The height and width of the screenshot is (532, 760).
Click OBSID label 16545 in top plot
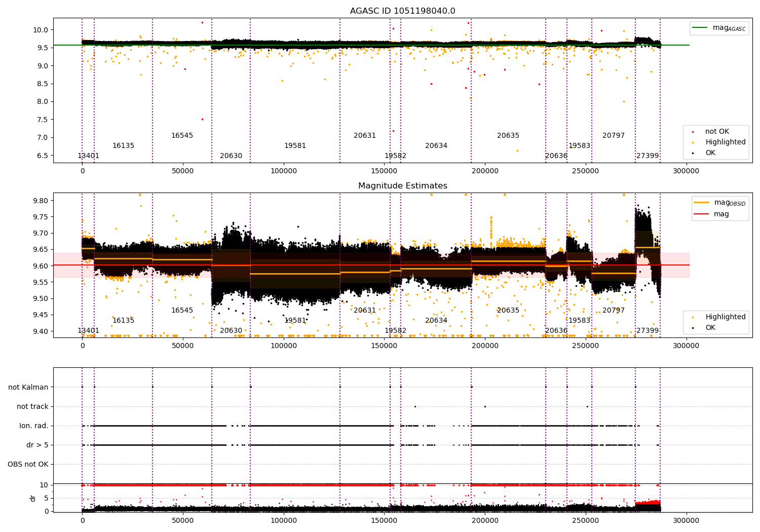(x=182, y=135)
